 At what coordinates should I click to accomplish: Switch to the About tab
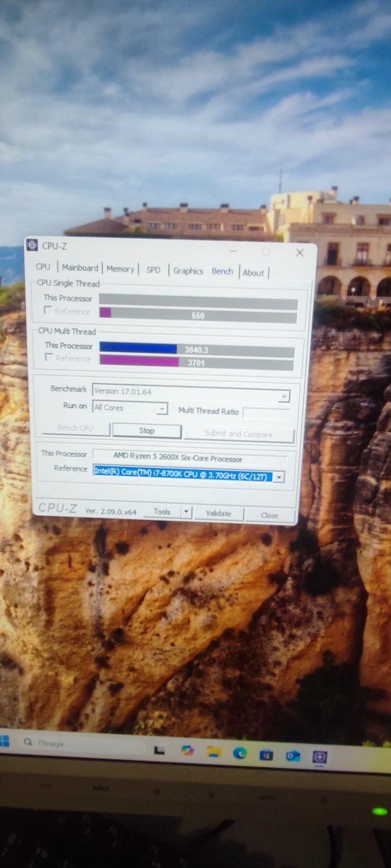coord(253,273)
